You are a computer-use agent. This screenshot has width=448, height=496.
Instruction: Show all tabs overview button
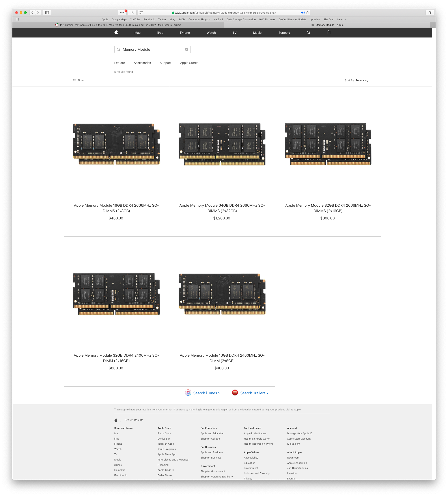[430, 13]
